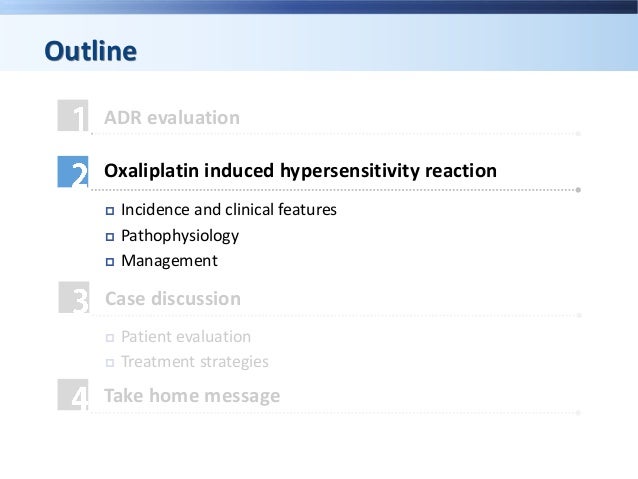The image size is (638, 479).
Task: Click the square bullet beside Management
Action: (x=110, y=262)
